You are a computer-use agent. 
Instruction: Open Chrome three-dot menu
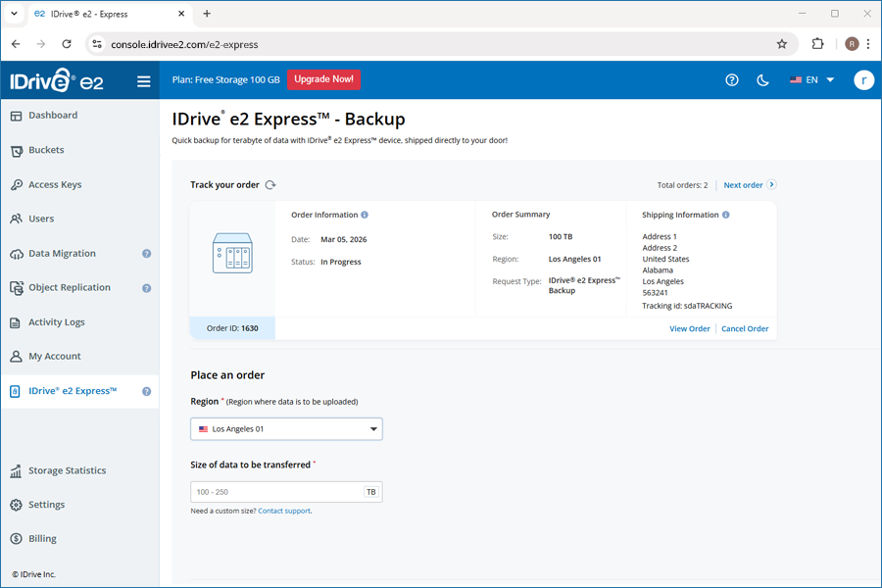click(868, 44)
